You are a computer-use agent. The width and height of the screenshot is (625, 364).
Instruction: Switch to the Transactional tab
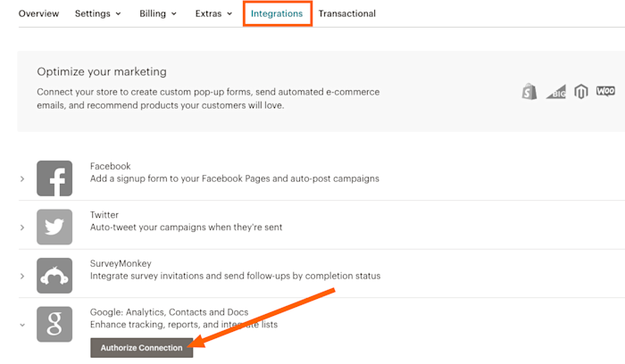point(346,13)
